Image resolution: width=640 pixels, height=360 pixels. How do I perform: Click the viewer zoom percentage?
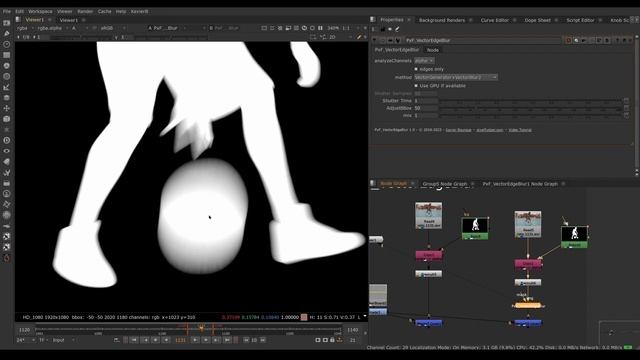coord(333,28)
